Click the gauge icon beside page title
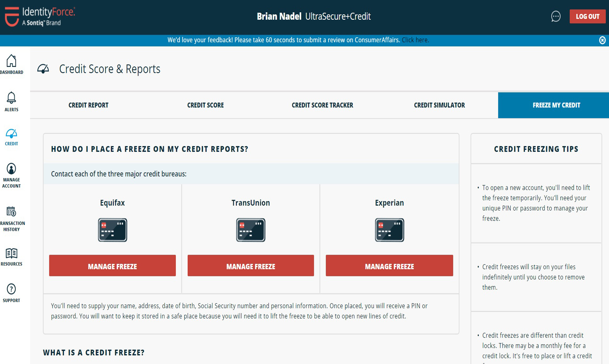The height and width of the screenshot is (364, 609). (x=43, y=69)
